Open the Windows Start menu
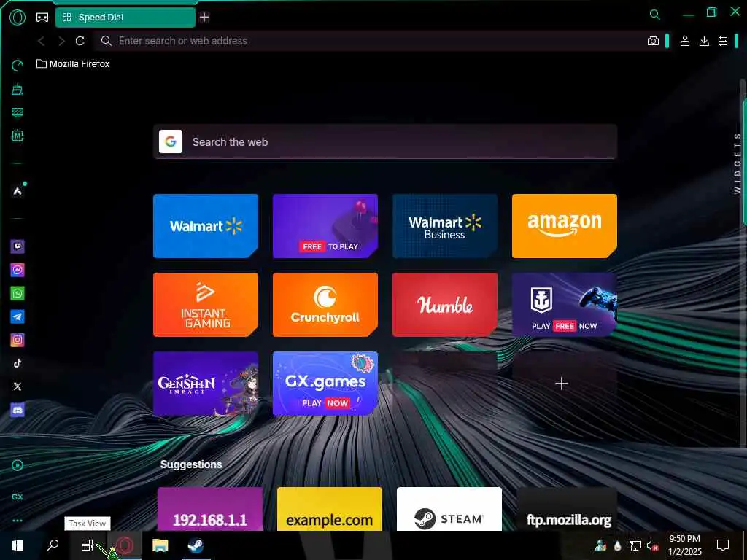747x560 pixels. coord(18,545)
